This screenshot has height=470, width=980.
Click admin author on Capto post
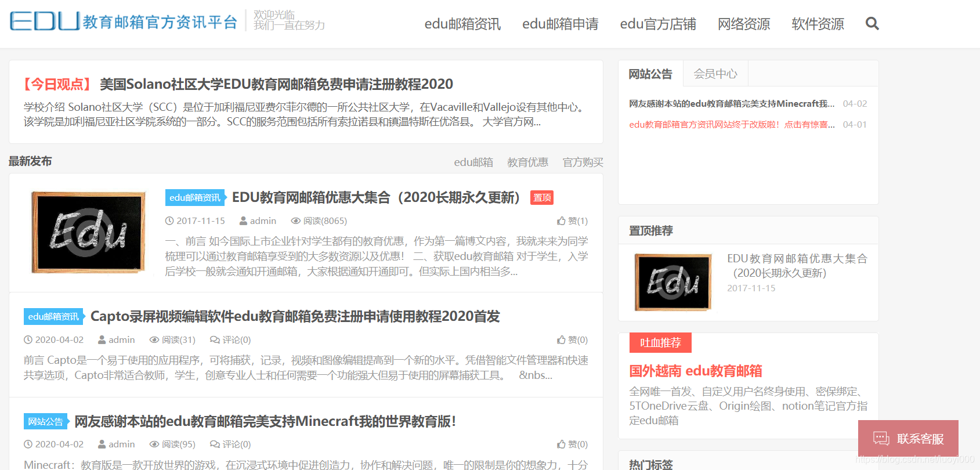[116, 340]
